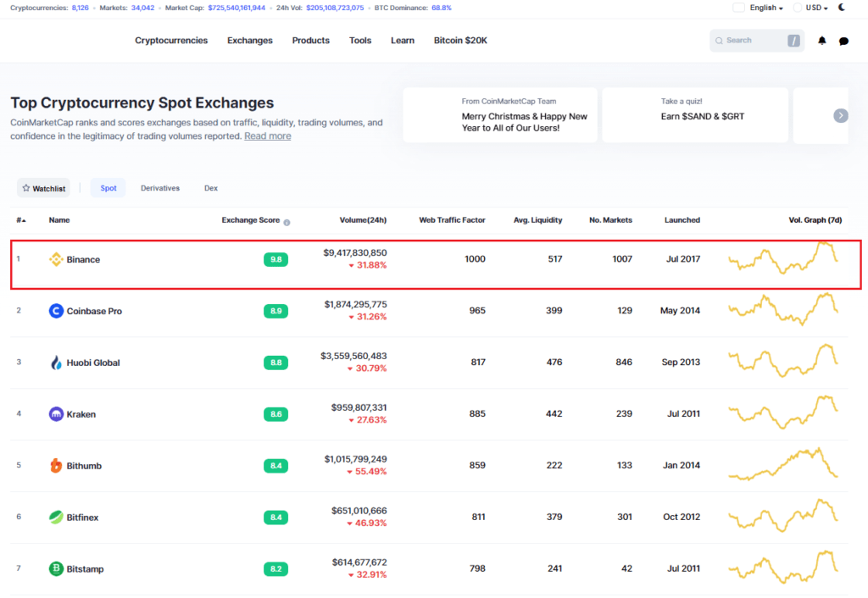Click Binance volume $9,417,830,850
The height and width of the screenshot is (598, 868).
[x=355, y=252]
